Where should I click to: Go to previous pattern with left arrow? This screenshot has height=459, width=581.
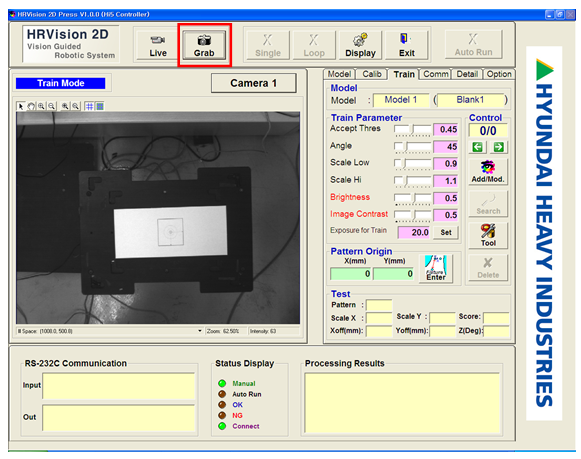pos(477,147)
